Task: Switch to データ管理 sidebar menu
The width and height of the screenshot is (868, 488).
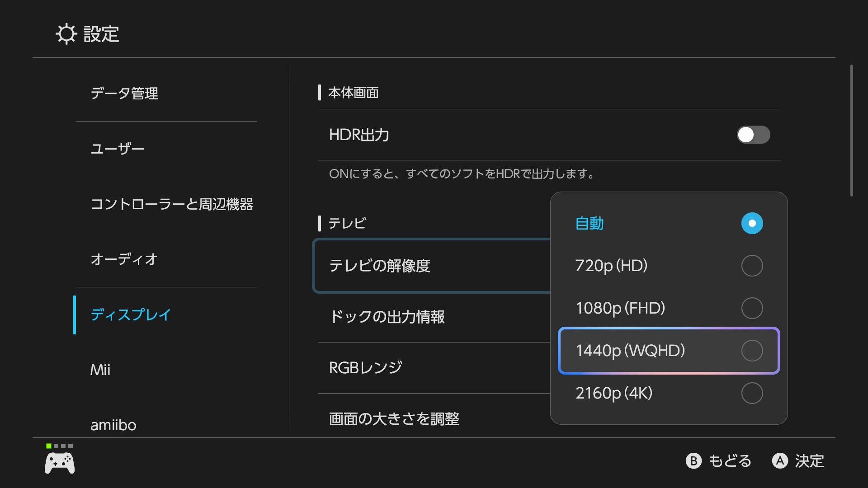Action: 124,93
